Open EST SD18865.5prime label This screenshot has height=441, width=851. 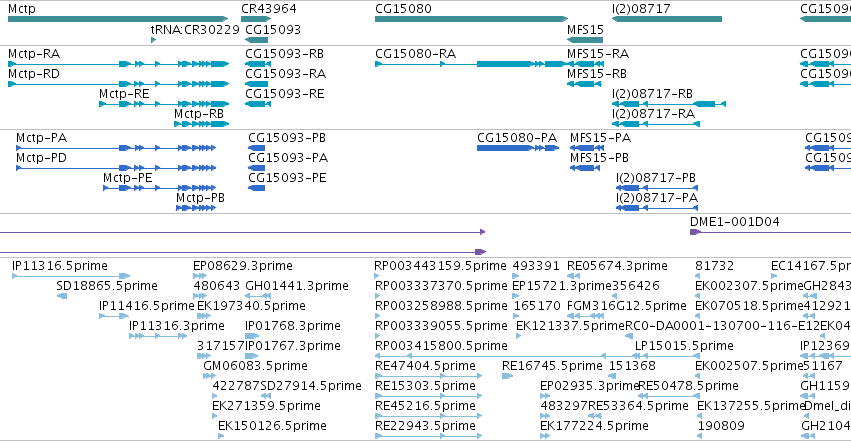pos(107,286)
